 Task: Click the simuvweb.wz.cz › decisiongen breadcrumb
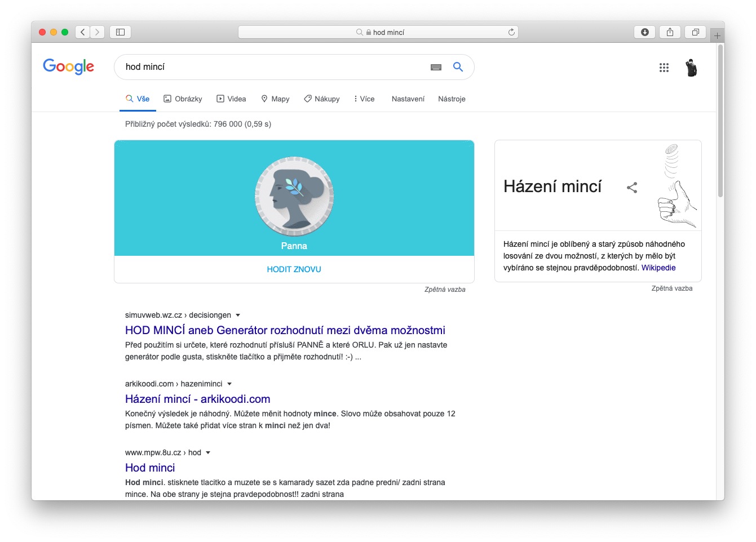(178, 315)
